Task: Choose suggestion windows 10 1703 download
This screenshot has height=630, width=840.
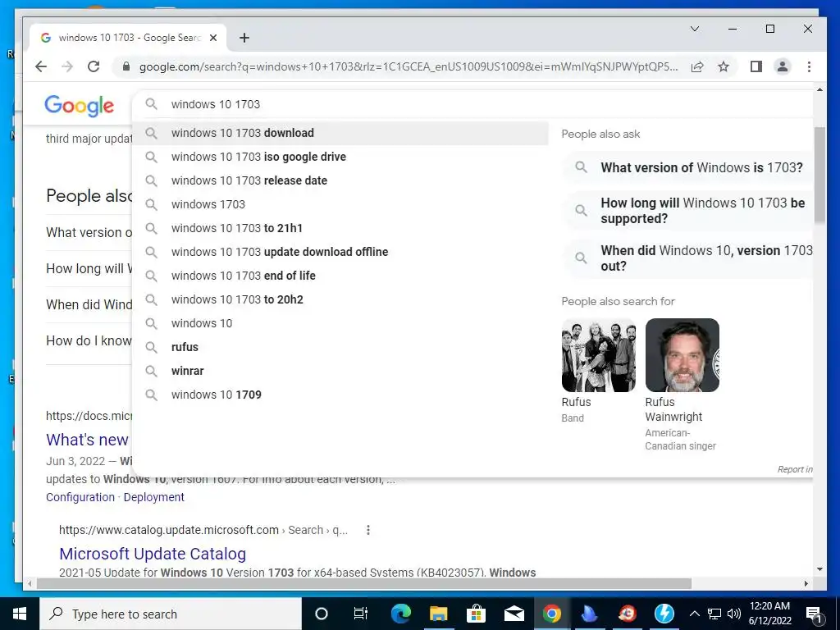Action: pyautogui.click(x=340, y=133)
